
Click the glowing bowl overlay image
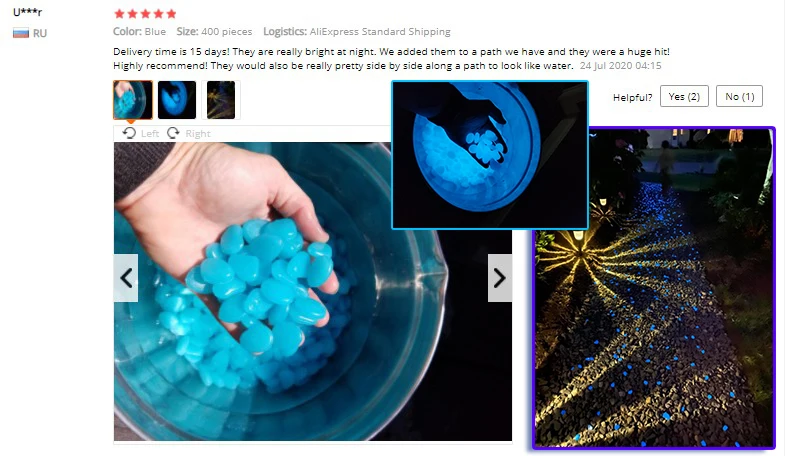490,155
